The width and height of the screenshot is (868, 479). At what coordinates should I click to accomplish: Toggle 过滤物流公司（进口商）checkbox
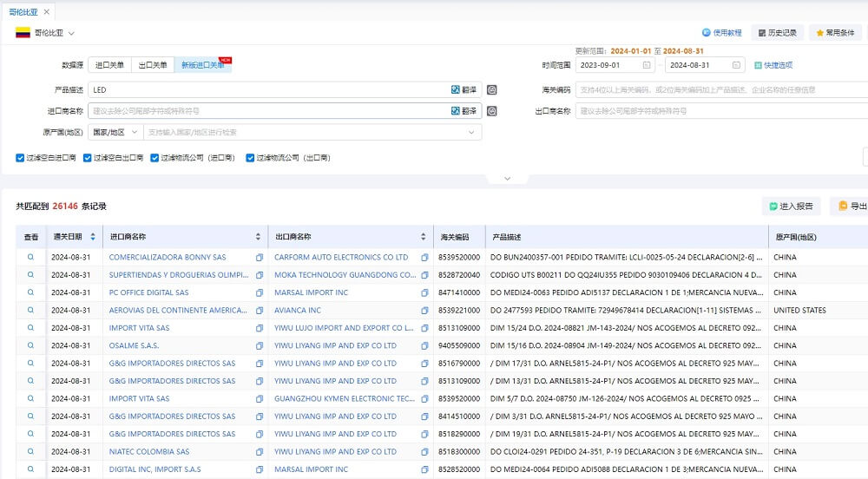(x=155, y=158)
